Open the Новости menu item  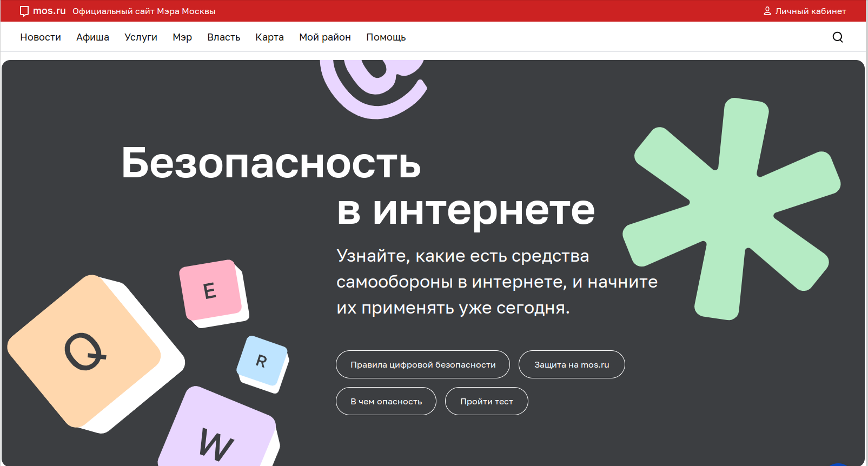pos(41,37)
